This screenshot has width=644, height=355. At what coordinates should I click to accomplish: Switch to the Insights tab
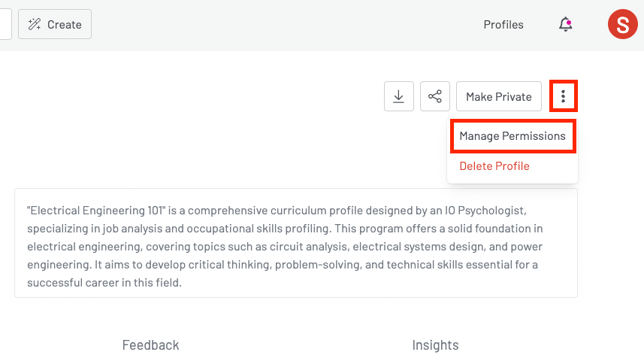435,345
